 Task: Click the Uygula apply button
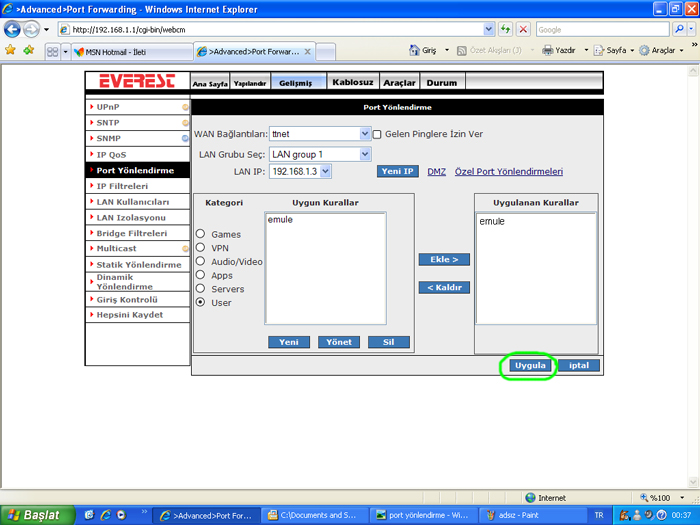point(530,365)
